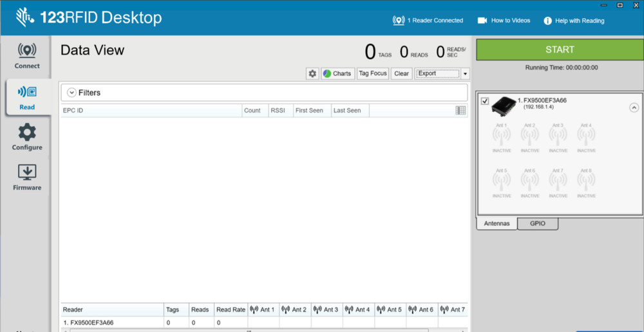Click the Running Time 00:00:00:00 text
The image size is (644, 332).
pos(562,68)
